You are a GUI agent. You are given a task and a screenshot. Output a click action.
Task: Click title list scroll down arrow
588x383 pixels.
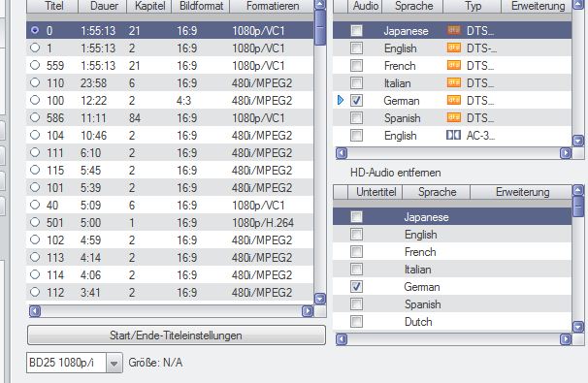pyautogui.click(x=320, y=299)
